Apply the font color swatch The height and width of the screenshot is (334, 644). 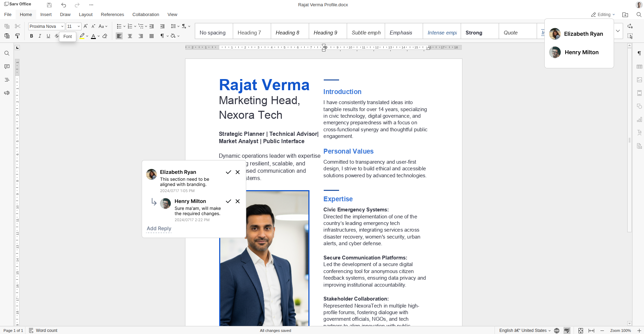point(94,36)
